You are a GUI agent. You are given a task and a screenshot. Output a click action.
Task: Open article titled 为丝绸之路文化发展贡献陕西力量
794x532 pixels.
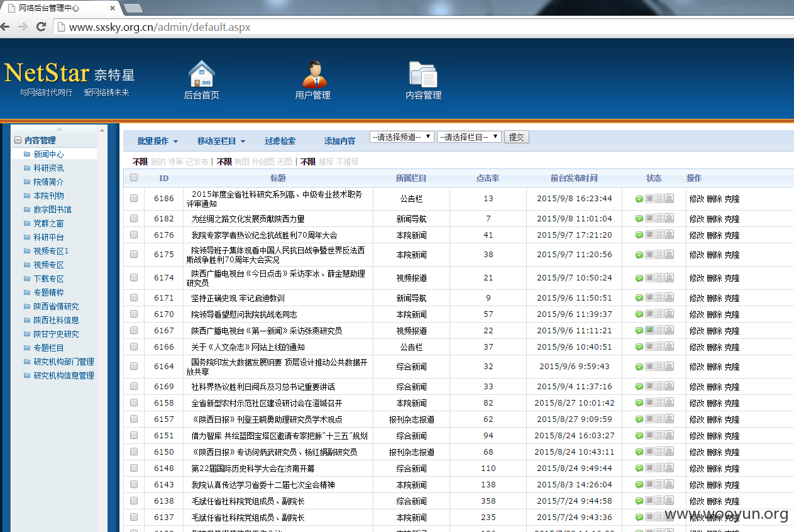coord(248,219)
